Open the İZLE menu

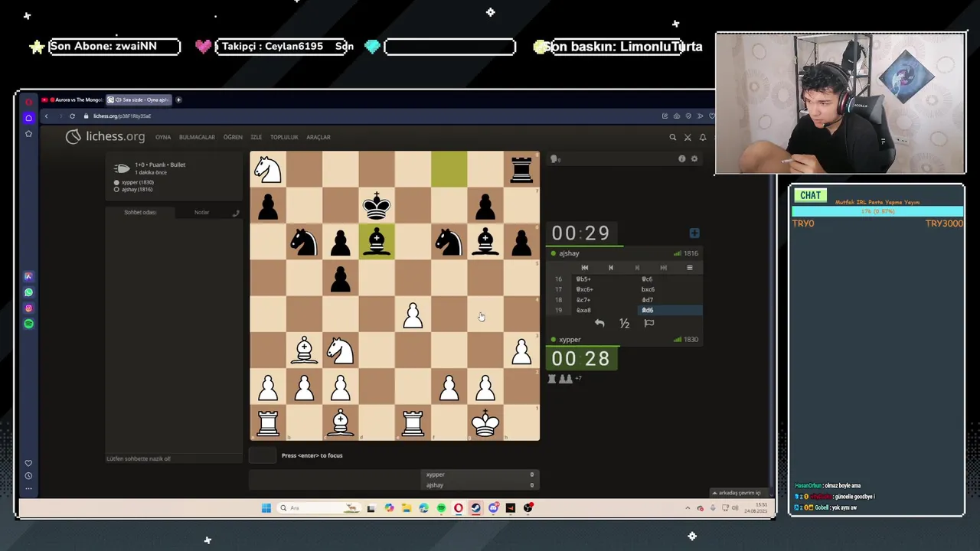pyautogui.click(x=256, y=137)
